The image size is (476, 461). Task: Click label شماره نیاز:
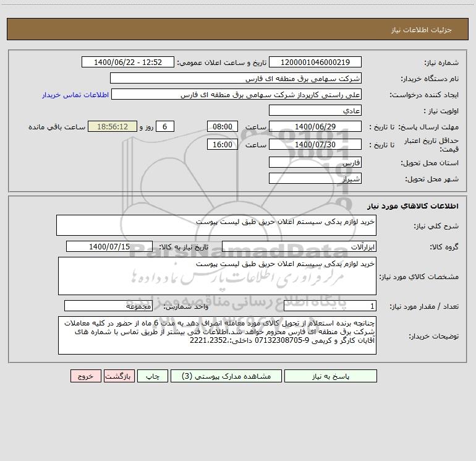(x=441, y=62)
